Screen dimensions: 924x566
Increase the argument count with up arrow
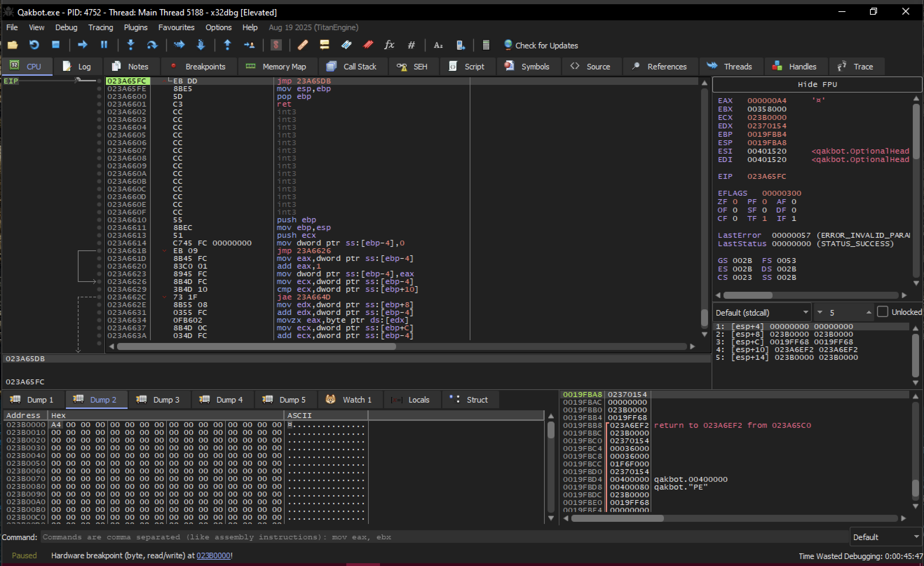869,312
